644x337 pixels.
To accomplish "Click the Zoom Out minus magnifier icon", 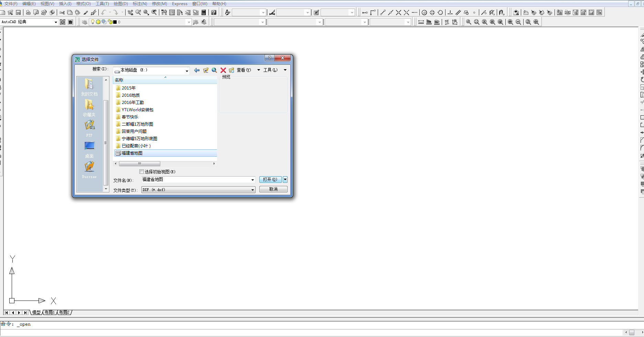I will click(x=518, y=22).
